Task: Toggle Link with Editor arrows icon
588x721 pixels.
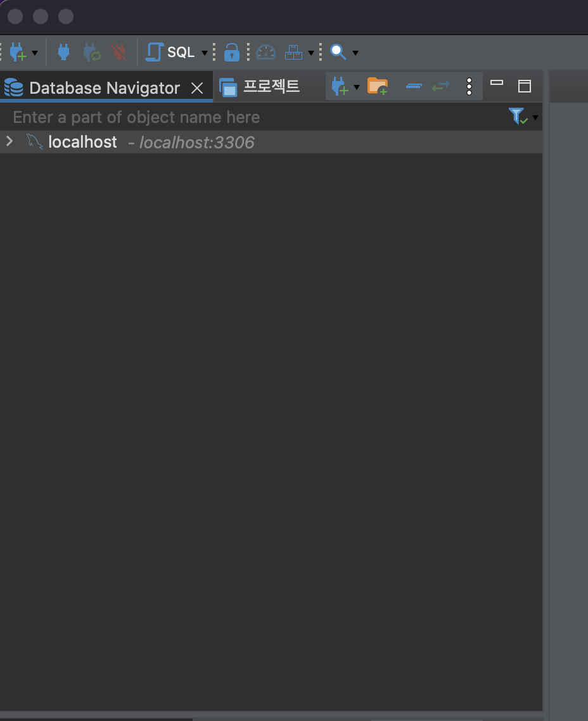Action: click(x=441, y=86)
